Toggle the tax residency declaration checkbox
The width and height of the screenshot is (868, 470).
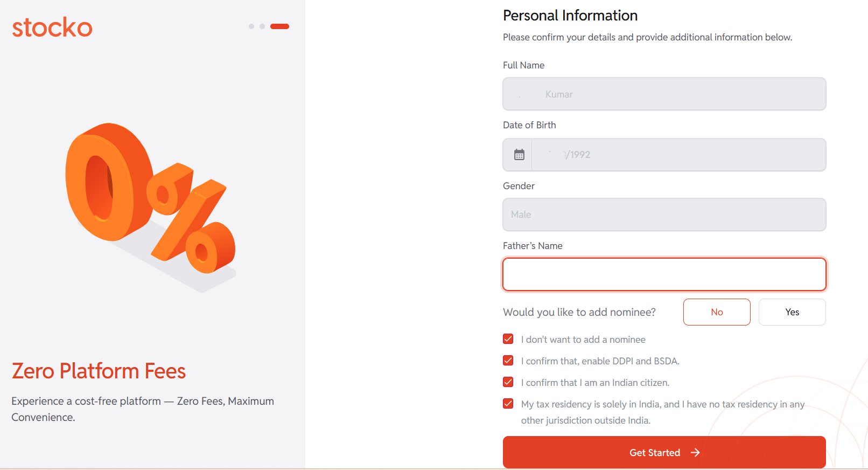click(x=508, y=404)
